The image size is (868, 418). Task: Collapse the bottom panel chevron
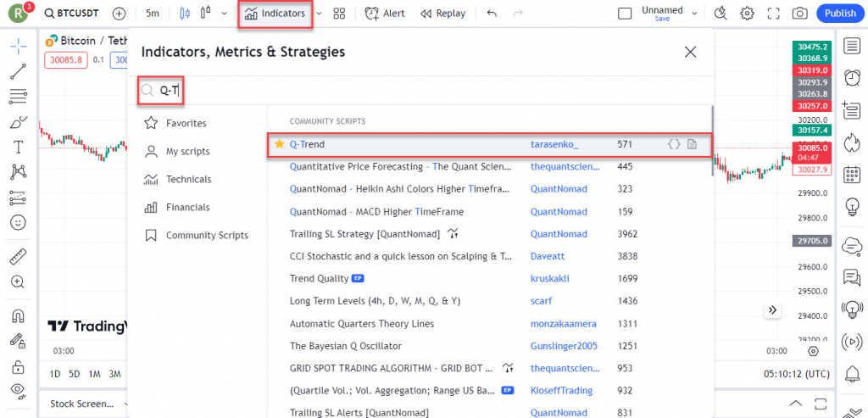click(795, 403)
